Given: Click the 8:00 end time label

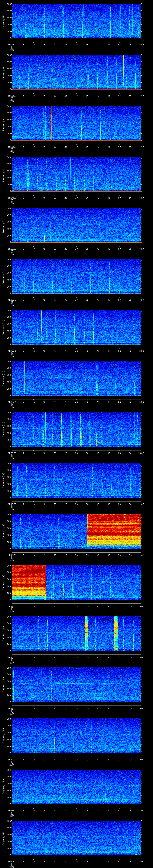Looking at the screenshot, I should (141, 351).
